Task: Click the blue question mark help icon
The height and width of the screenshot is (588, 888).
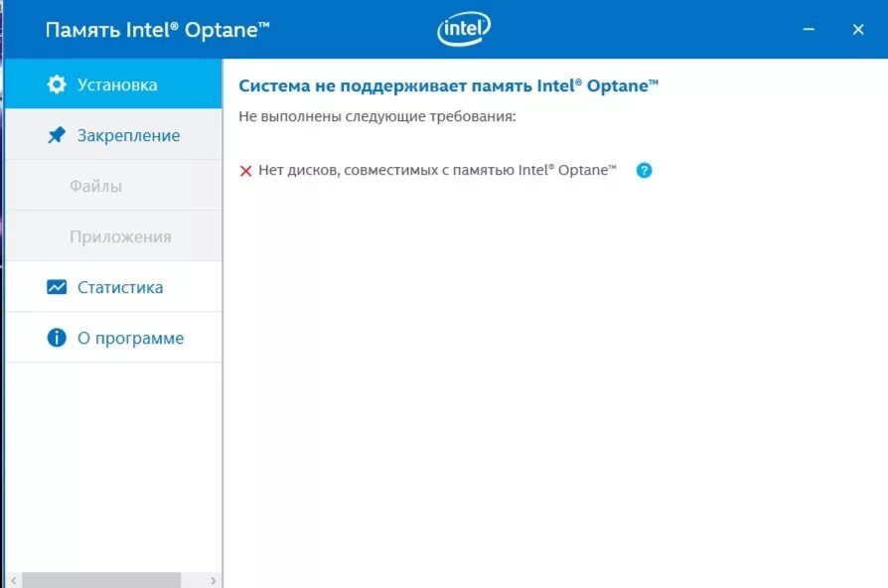Action: 644,170
